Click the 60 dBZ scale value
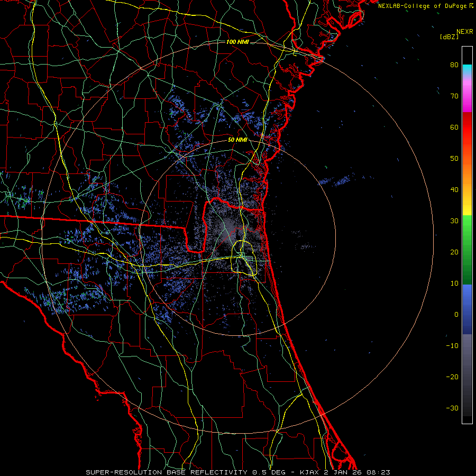 click(454, 127)
